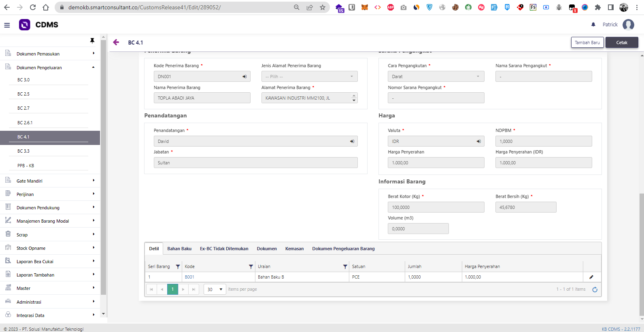Image resolution: width=644 pixels, height=332 pixels.
Task: Filter the Uraian column
Action: [345, 267]
